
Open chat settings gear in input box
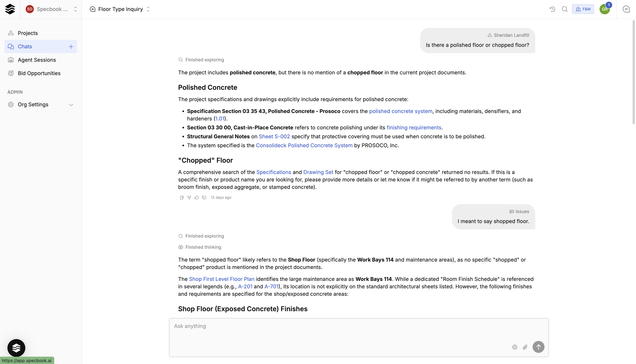515,347
